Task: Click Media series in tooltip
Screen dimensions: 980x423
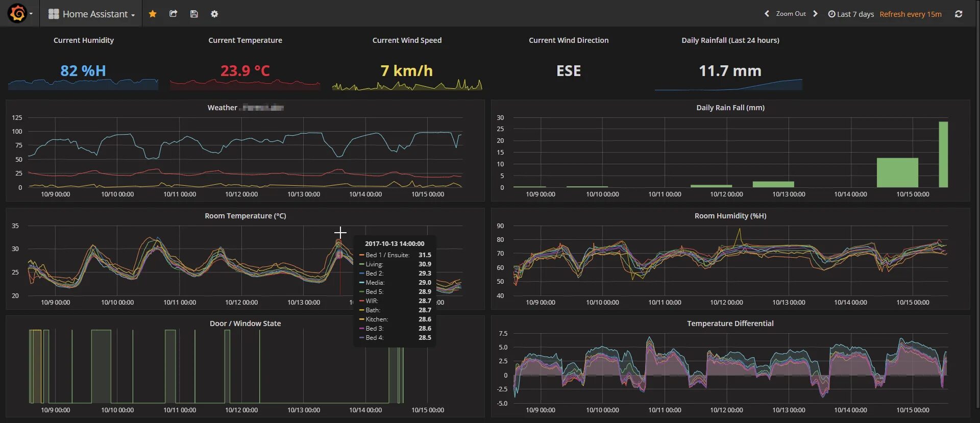Action: (x=395, y=283)
